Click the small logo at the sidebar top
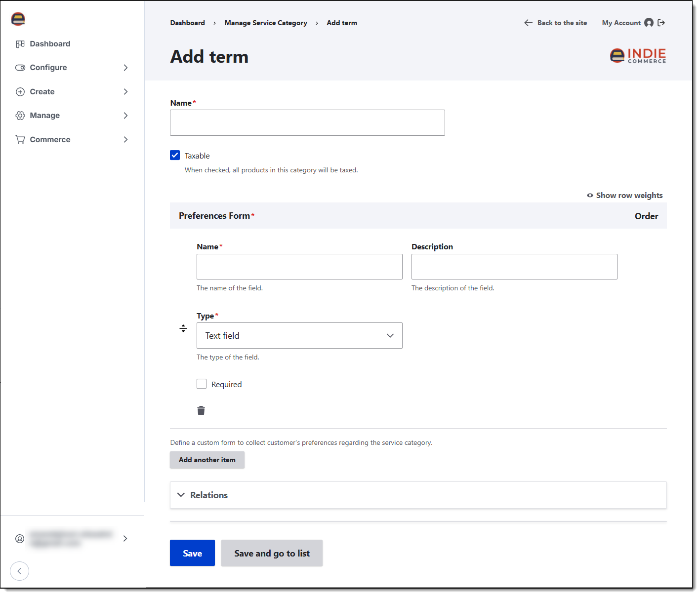The image size is (700, 596). [x=18, y=19]
